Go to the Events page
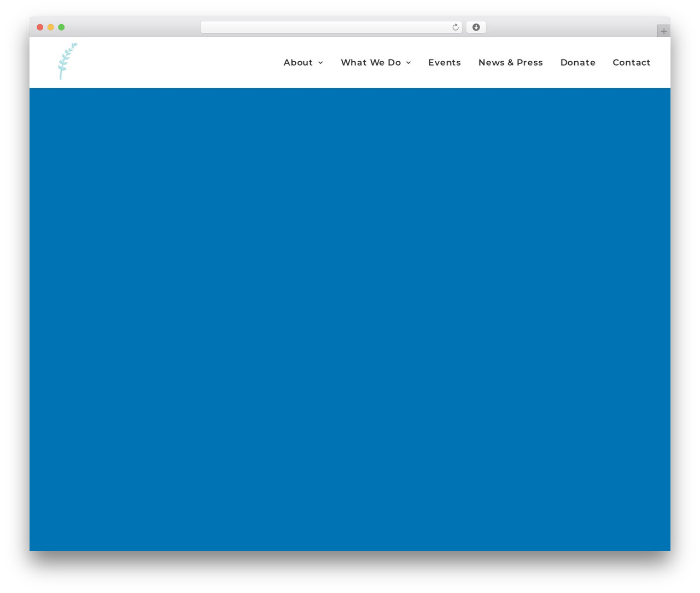 click(444, 62)
